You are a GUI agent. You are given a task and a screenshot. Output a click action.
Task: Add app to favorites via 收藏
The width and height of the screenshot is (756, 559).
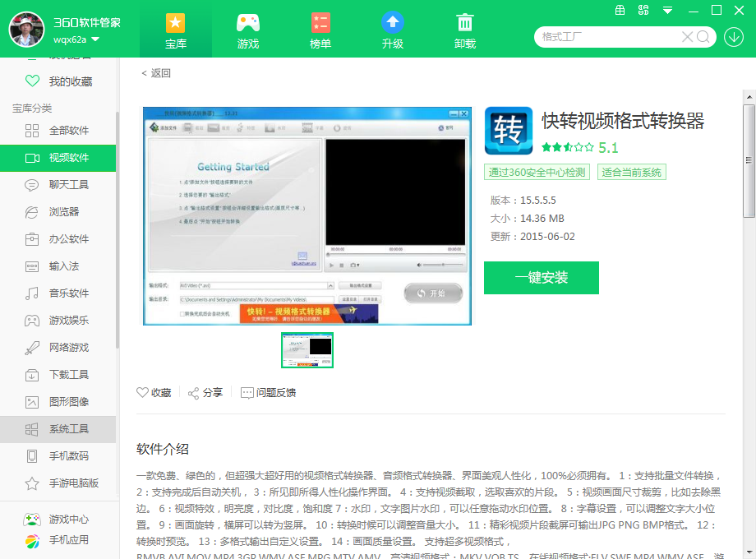154,393
